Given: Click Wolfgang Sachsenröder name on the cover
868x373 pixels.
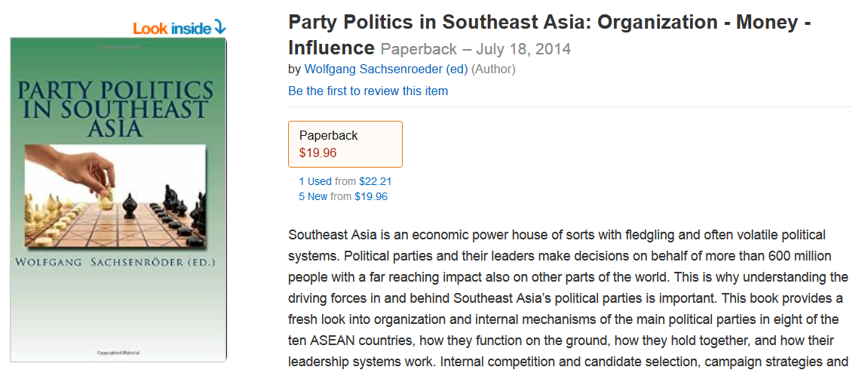Looking at the screenshot, I should [118, 263].
